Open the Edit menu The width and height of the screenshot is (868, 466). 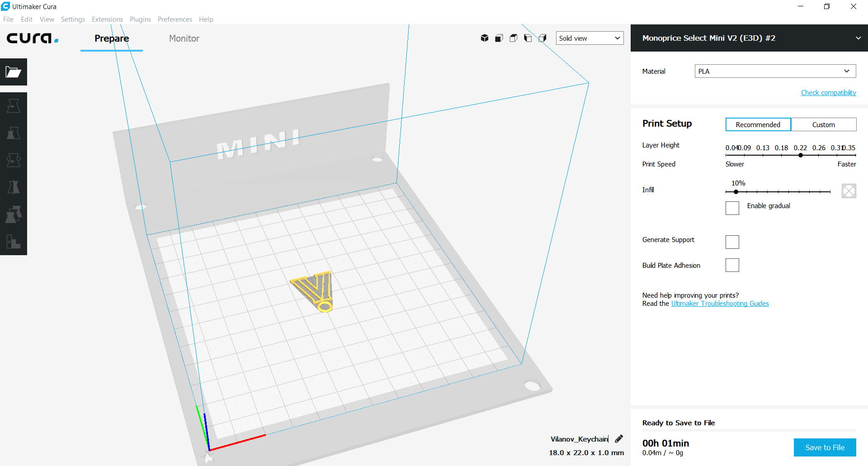pos(27,19)
